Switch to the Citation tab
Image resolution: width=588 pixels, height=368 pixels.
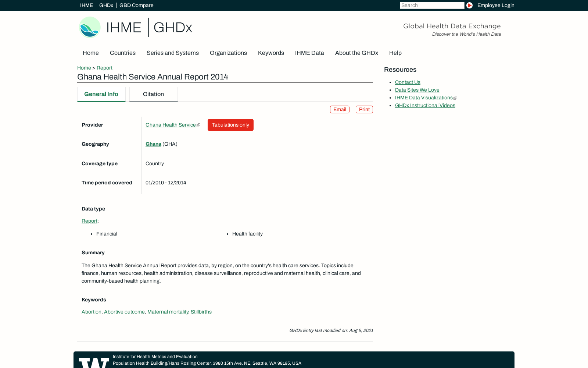click(154, 94)
